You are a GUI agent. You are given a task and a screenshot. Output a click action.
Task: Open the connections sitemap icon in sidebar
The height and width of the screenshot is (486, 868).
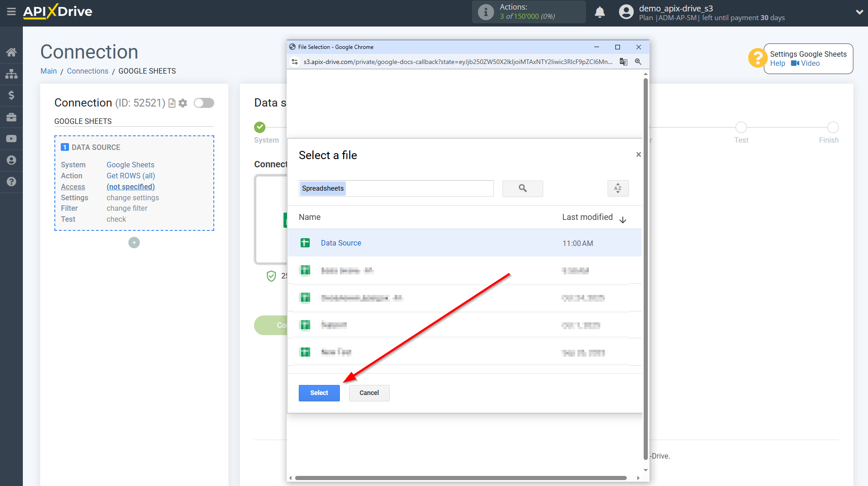(11, 74)
